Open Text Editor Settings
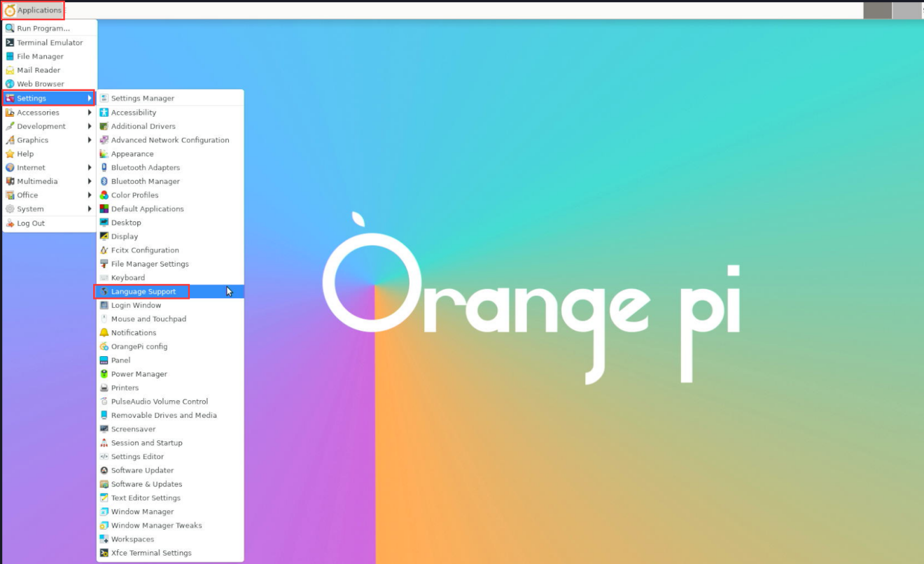 170,498
